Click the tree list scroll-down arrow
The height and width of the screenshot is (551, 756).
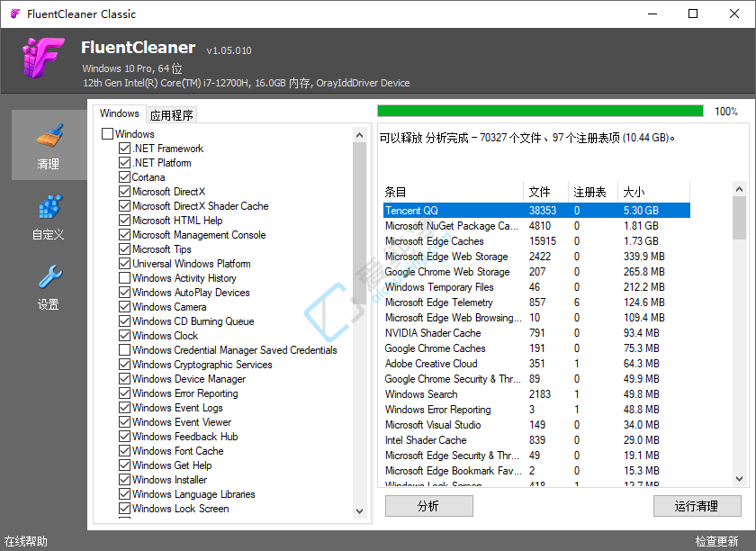(x=359, y=511)
